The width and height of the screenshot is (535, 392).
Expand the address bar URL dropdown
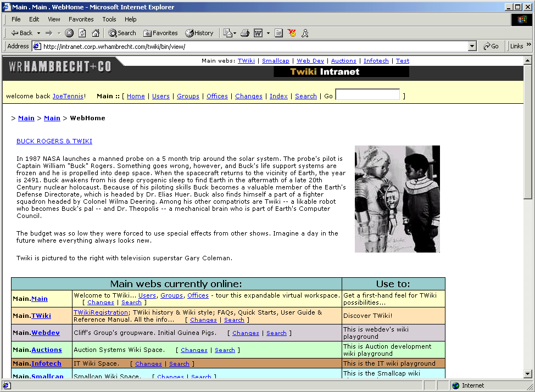point(472,47)
